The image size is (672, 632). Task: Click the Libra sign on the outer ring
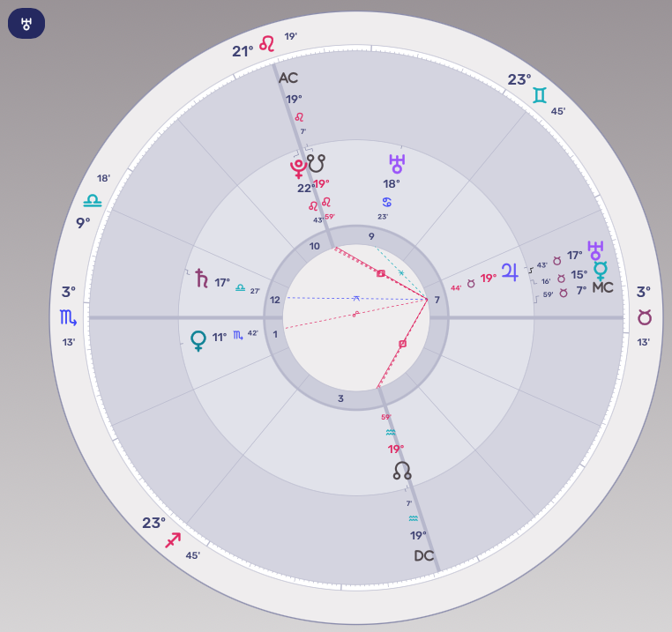click(x=93, y=201)
